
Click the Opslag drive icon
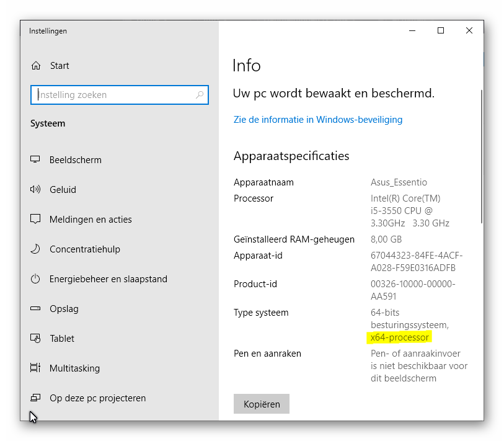coord(35,308)
